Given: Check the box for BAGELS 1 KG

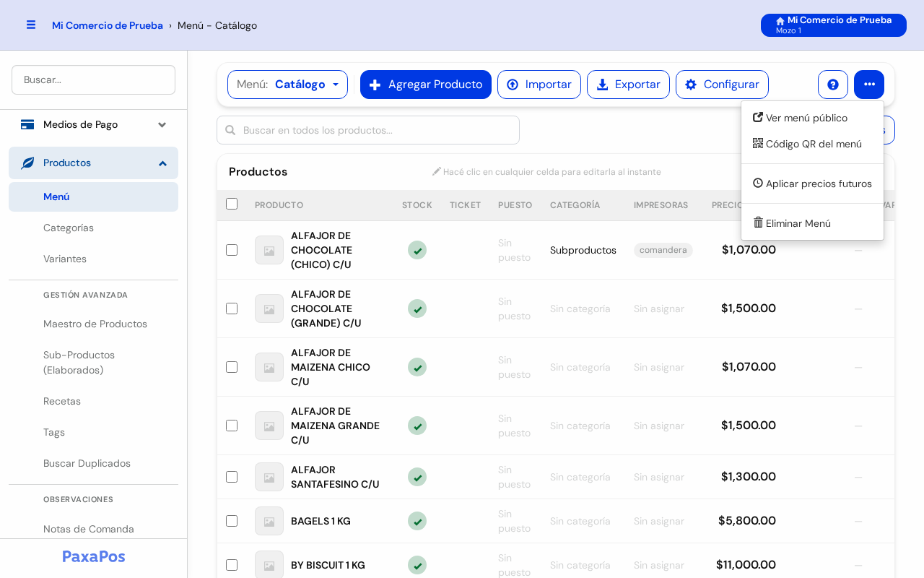Looking at the screenshot, I should point(232,521).
